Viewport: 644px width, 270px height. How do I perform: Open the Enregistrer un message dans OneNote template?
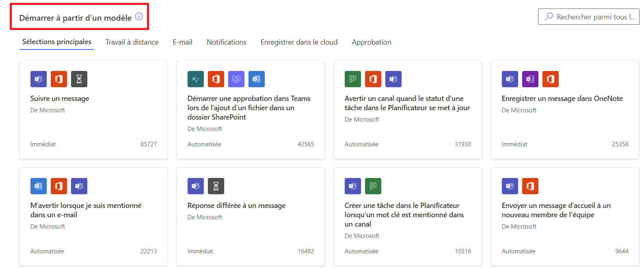tap(562, 99)
